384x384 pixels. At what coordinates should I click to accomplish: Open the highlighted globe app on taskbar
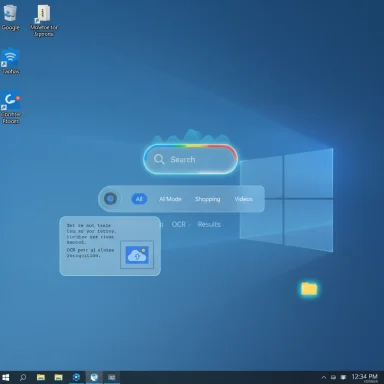tap(94, 377)
